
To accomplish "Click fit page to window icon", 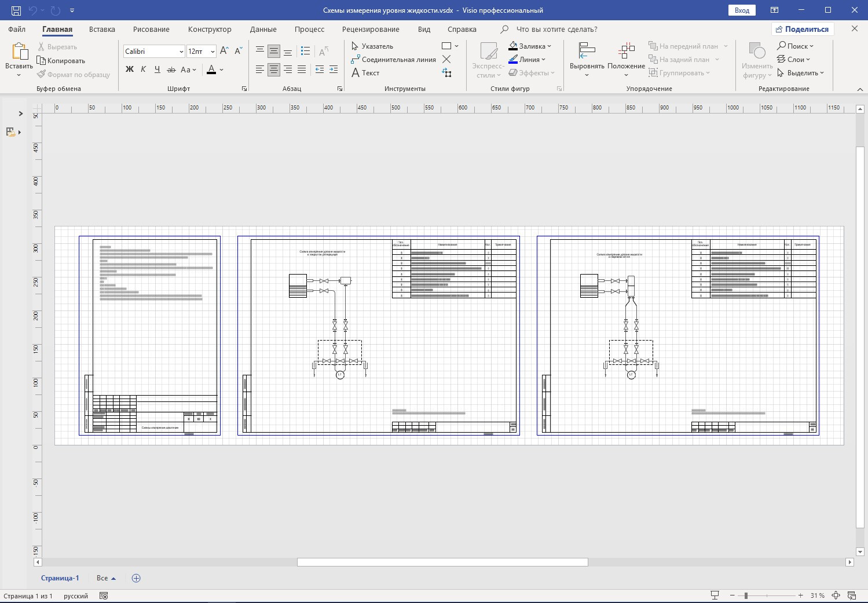I will [836, 595].
